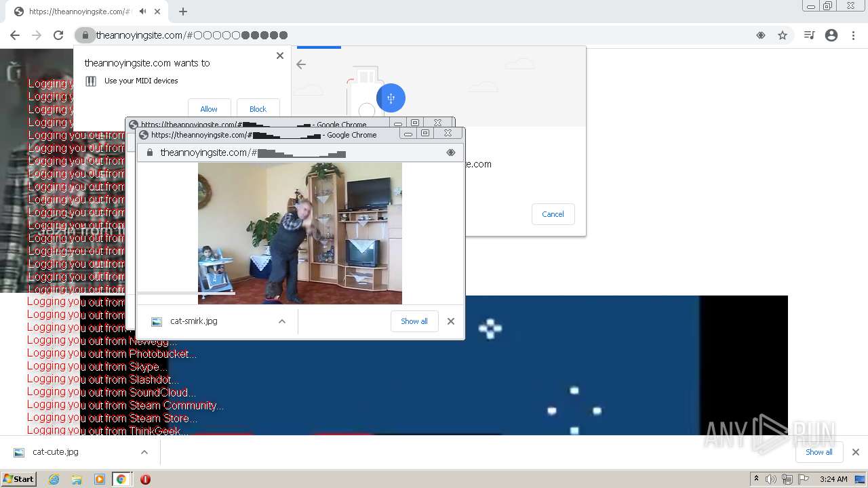Close the main window download bar
The width and height of the screenshot is (868, 488).
[856, 452]
